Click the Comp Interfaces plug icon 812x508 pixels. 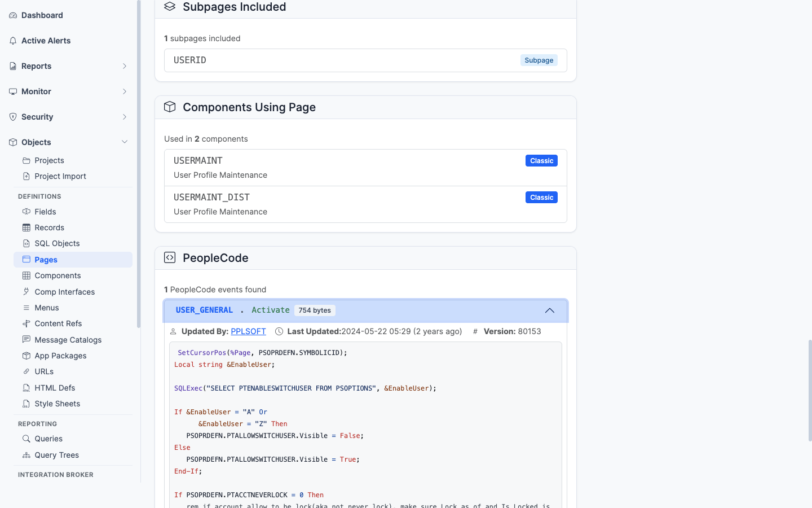pyautogui.click(x=27, y=292)
